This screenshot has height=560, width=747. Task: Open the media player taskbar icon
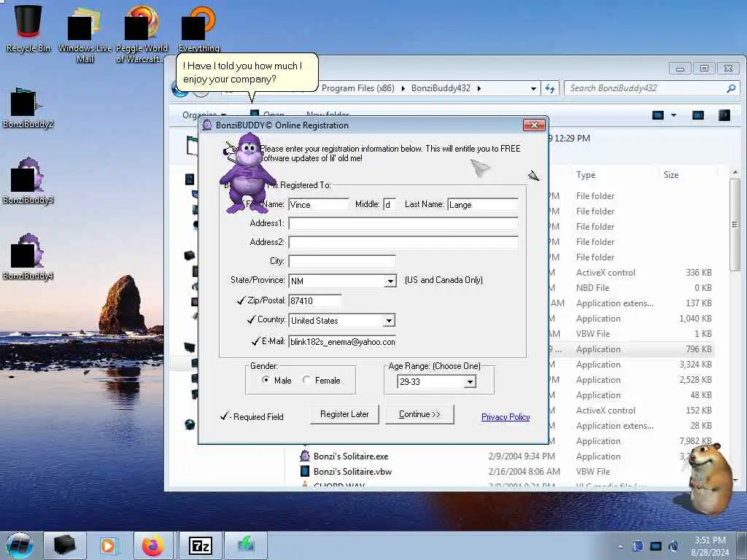(x=109, y=545)
